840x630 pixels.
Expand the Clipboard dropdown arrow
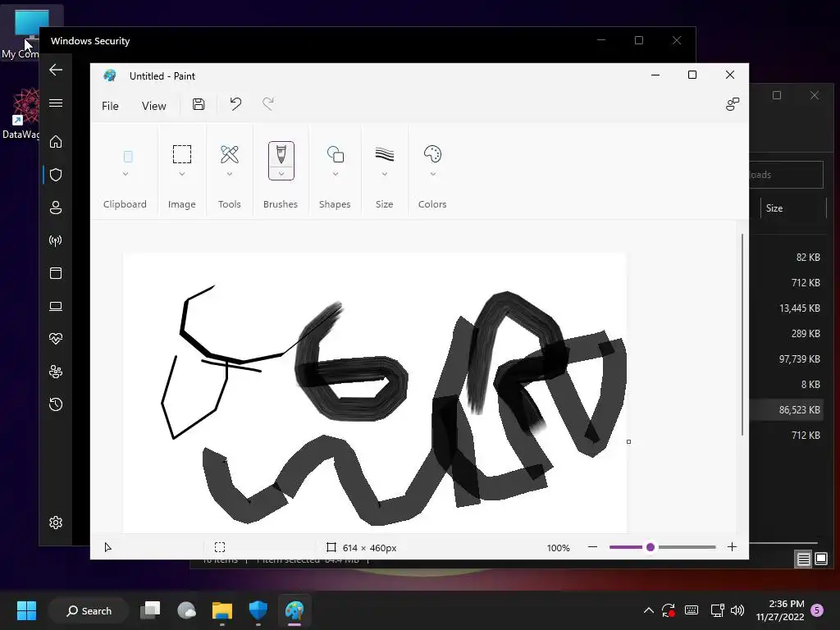point(126,174)
